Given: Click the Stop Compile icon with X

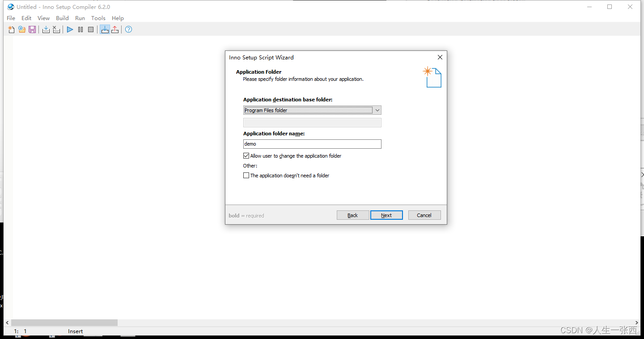Looking at the screenshot, I should (56, 29).
